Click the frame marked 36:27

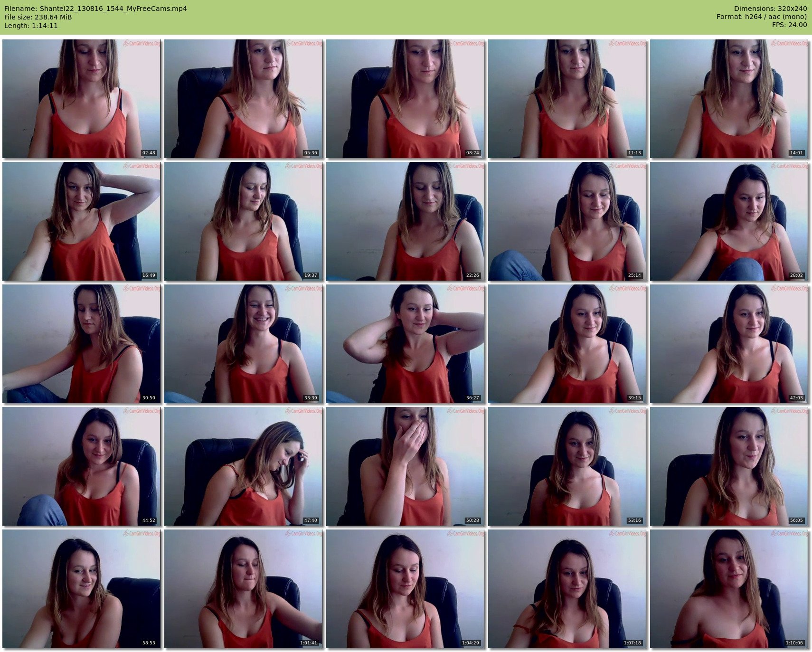405,343
